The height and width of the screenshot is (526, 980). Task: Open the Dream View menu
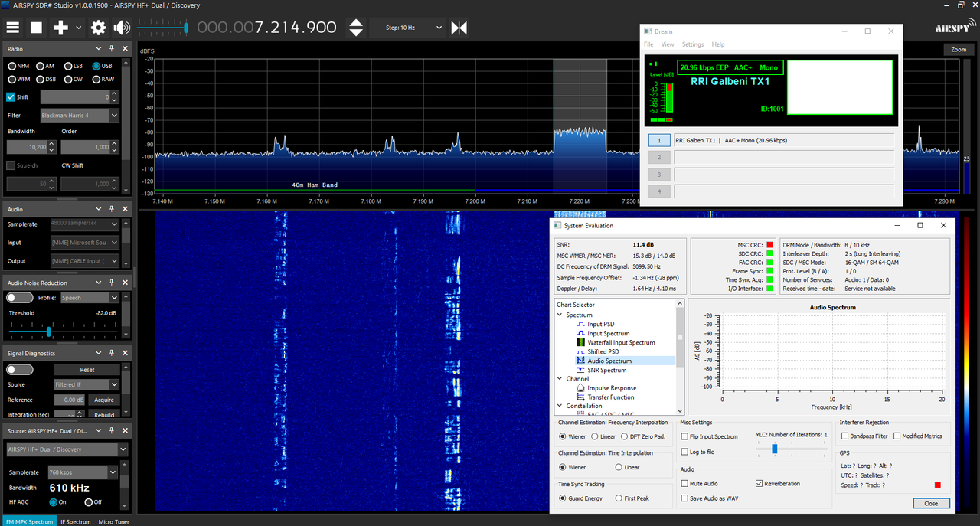coord(668,44)
